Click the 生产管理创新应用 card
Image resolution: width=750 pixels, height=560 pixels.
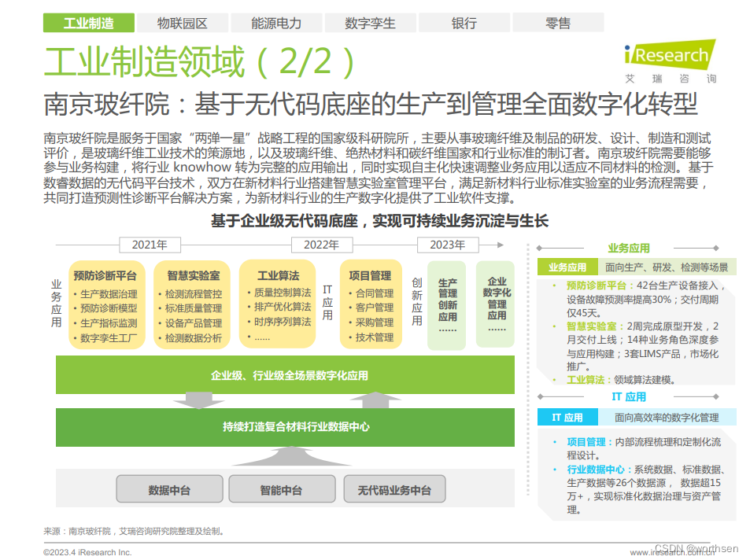(x=447, y=305)
